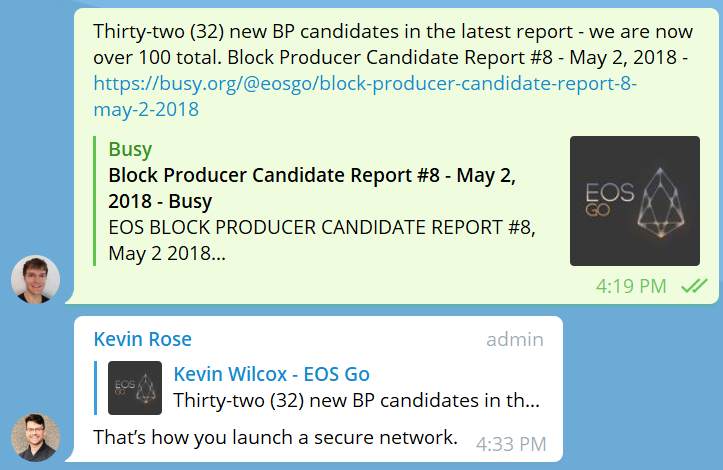Image resolution: width=723 pixels, height=470 pixels.
Task: Open the busy.org block-producer-candidate-report link
Action: [365, 84]
